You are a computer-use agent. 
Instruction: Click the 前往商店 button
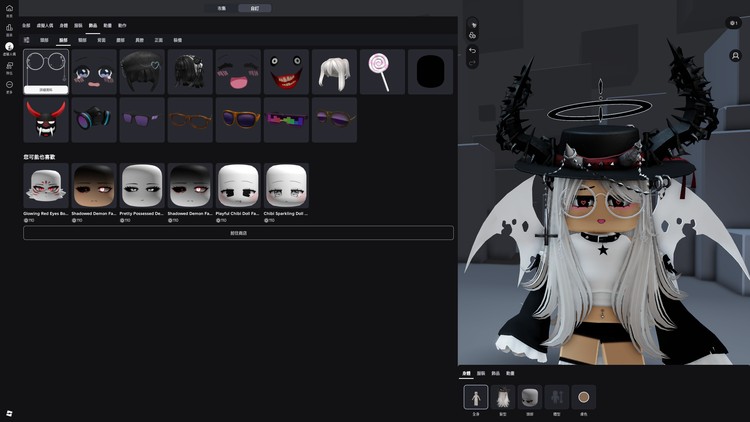(x=238, y=232)
